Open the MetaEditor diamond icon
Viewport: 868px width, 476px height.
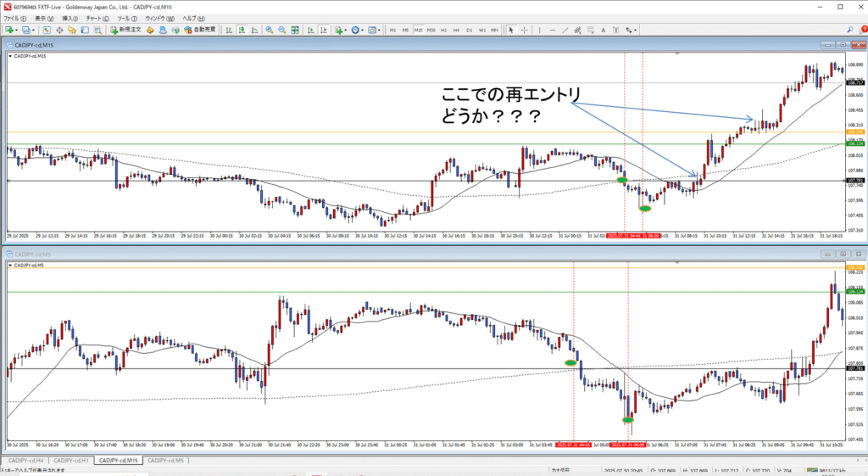click(x=150, y=30)
